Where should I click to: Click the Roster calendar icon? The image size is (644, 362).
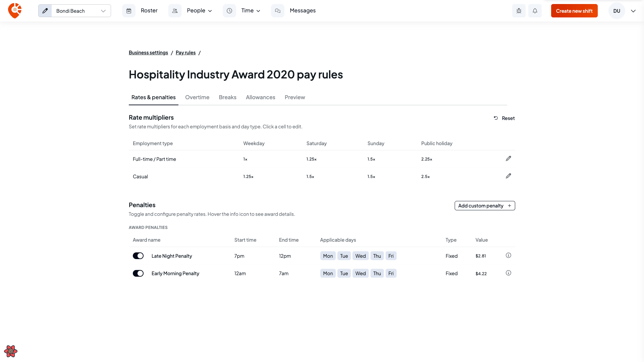click(129, 11)
